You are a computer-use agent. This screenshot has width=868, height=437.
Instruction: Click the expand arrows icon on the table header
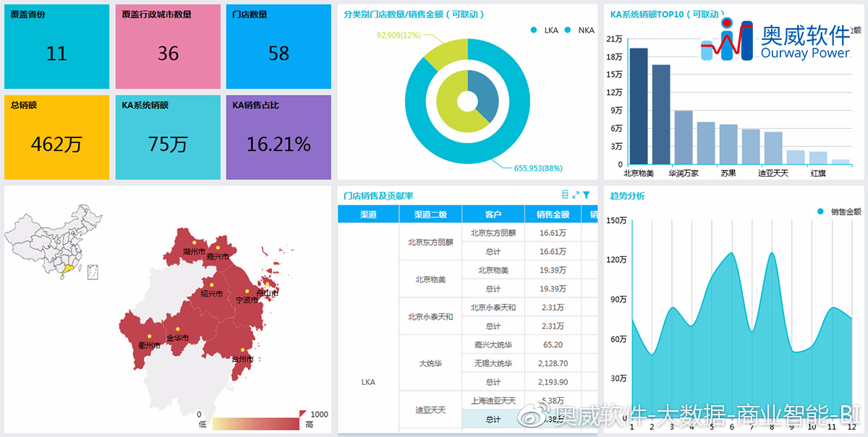point(575,195)
